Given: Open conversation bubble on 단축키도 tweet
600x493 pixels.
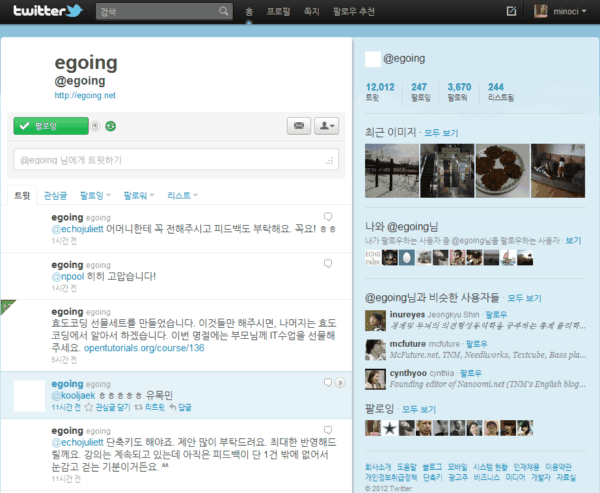Looking at the screenshot, I should pos(328,430).
